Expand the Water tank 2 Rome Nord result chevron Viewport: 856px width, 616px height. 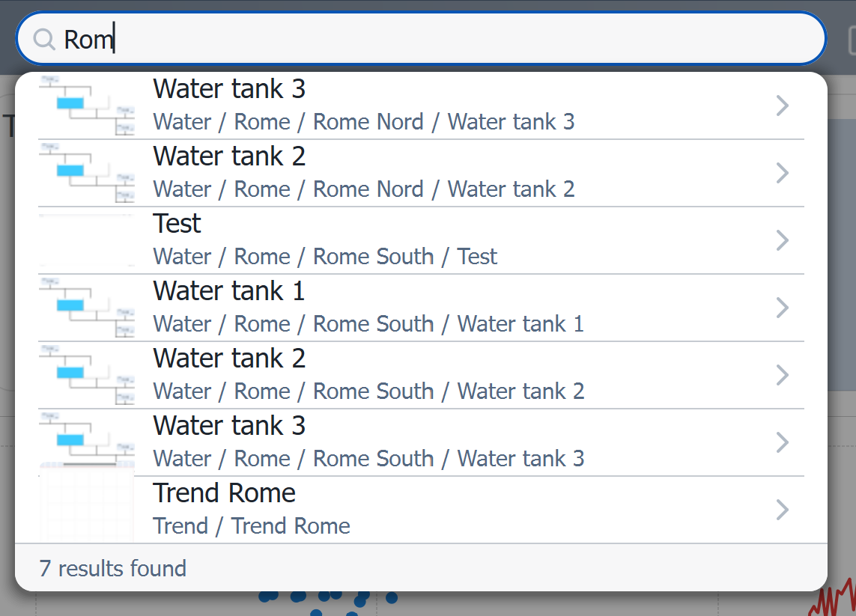coord(782,173)
